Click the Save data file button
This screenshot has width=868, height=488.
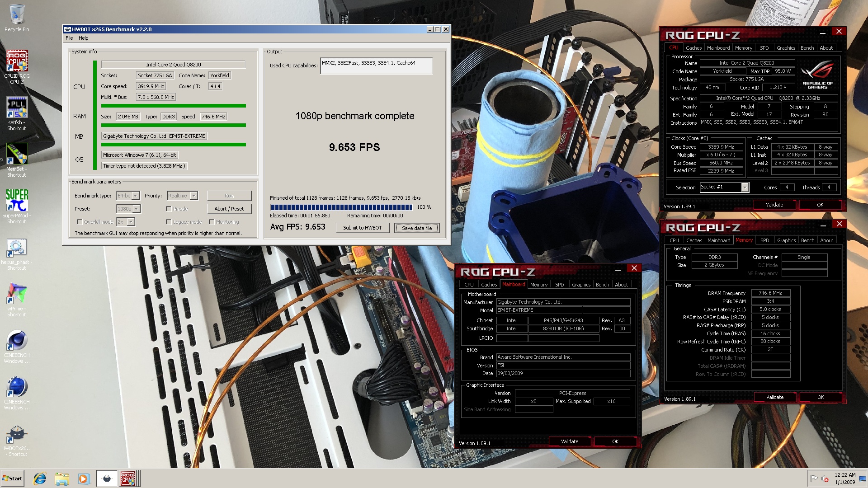point(417,228)
